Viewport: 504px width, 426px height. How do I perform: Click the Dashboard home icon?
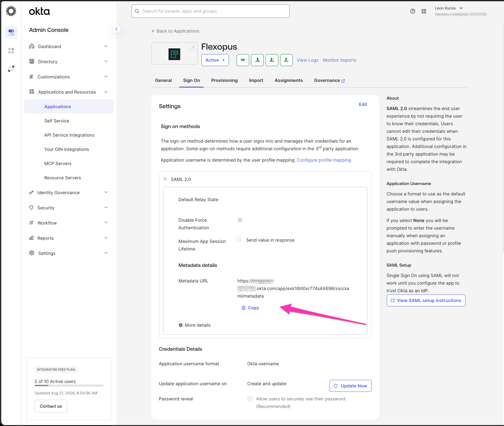coord(32,46)
